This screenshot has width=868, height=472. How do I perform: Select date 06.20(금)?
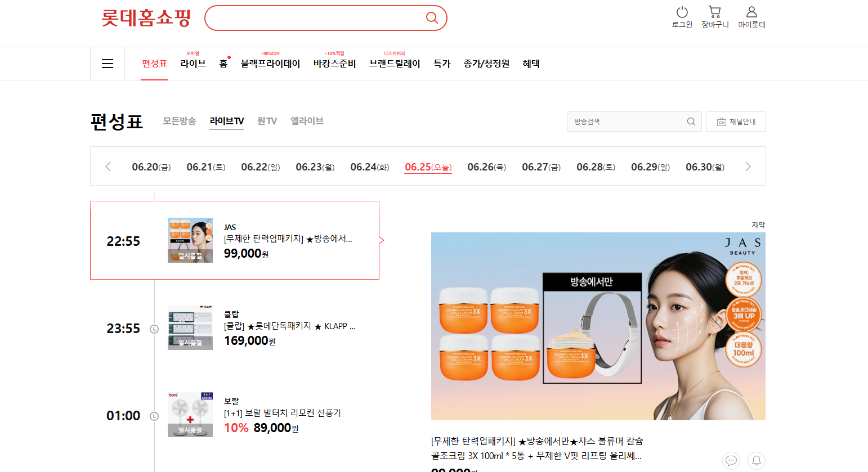pos(151,167)
